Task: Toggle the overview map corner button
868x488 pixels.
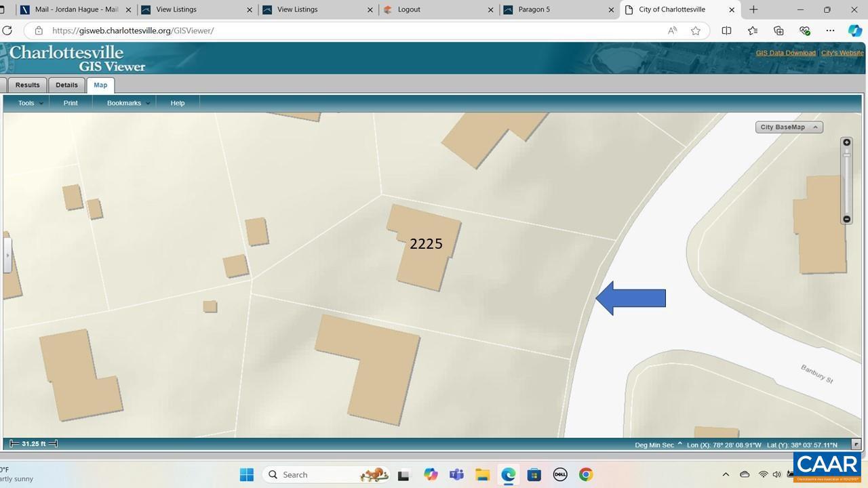Action: point(856,445)
